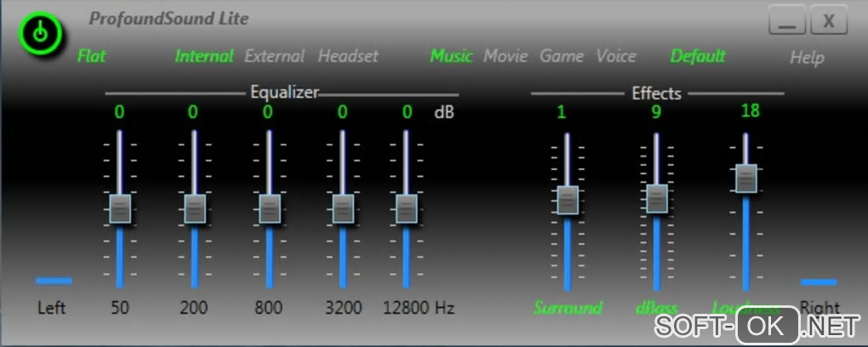Click the 12800 Hz equalizer slider handle
The height and width of the screenshot is (347, 868).
tap(407, 208)
